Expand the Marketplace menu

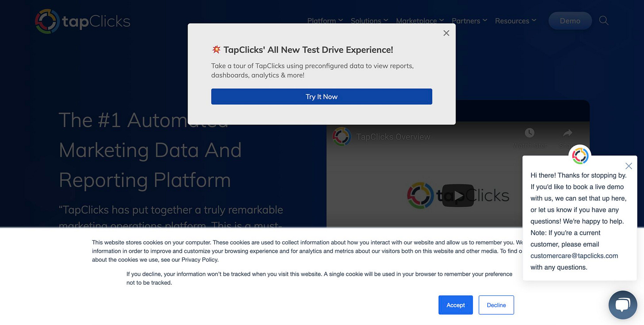[x=420, y=21]
